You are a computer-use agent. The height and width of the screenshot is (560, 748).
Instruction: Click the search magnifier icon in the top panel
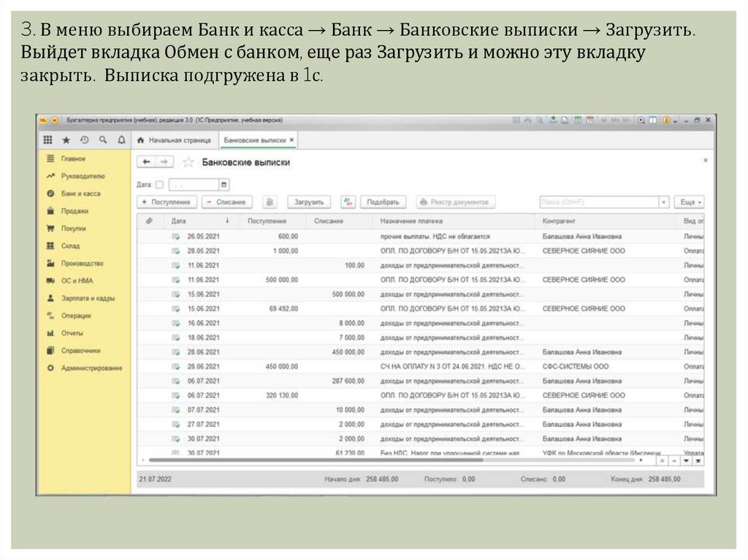click(x=103, y=140)
